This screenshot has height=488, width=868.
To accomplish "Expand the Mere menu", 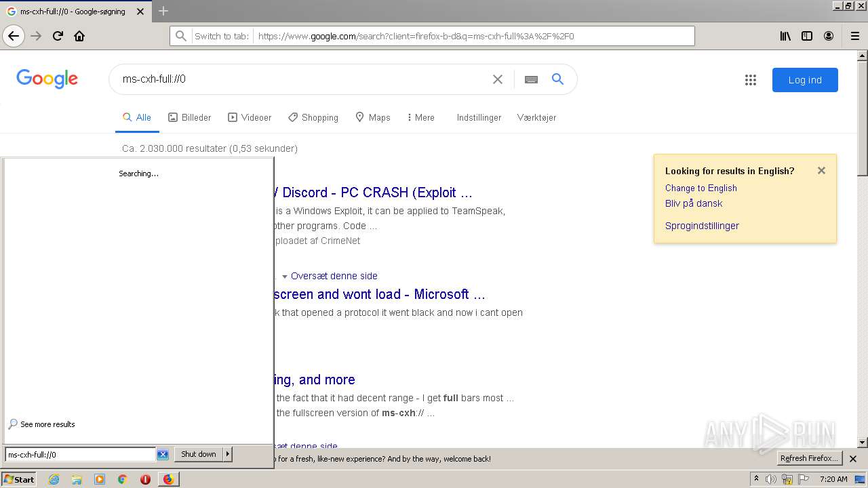I will pyautogui.click(x=421, y=117).
